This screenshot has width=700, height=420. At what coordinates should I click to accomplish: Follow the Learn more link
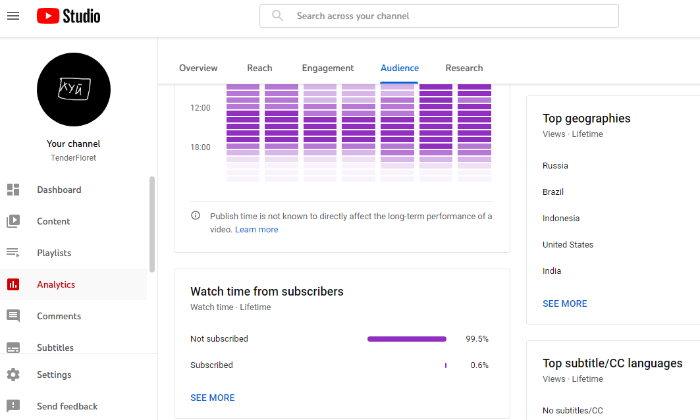click(x=257, y=229)
